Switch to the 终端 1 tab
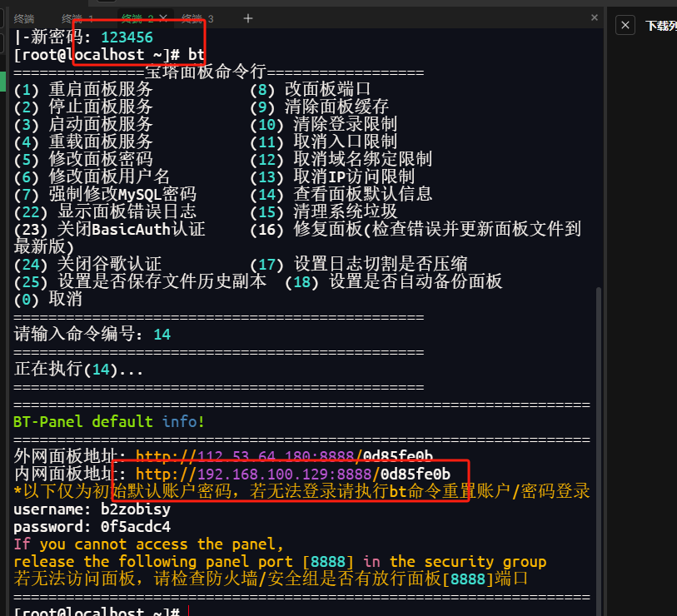The width and height of the screenshot is (677, 616). pyautogui.click(x=77, y=18)
